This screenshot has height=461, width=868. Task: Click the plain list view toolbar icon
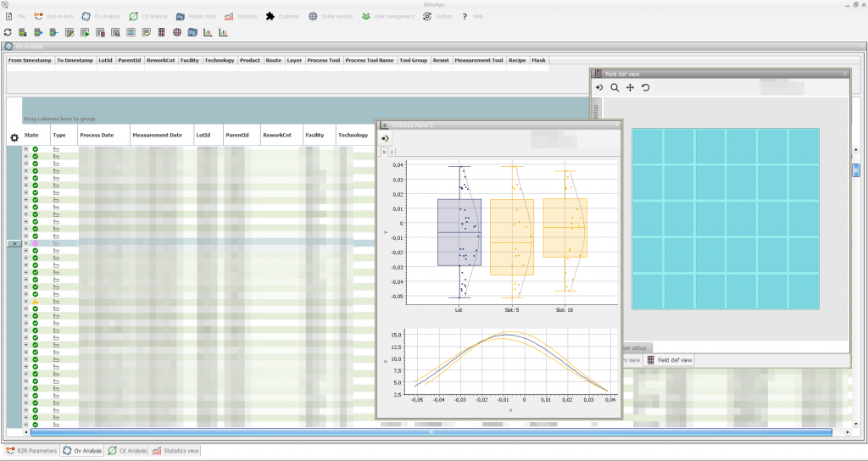tap(131, 33)
